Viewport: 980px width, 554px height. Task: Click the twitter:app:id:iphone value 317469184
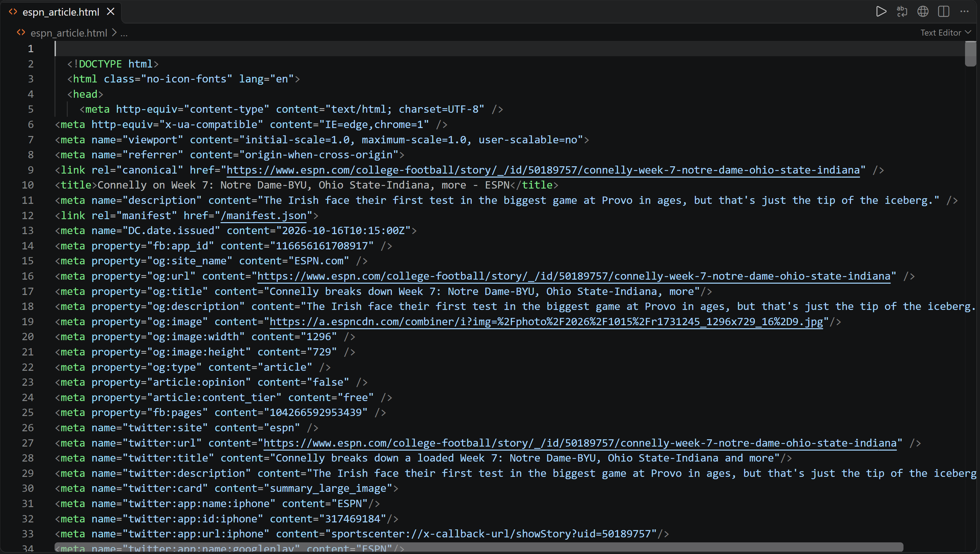click(353, 519)
